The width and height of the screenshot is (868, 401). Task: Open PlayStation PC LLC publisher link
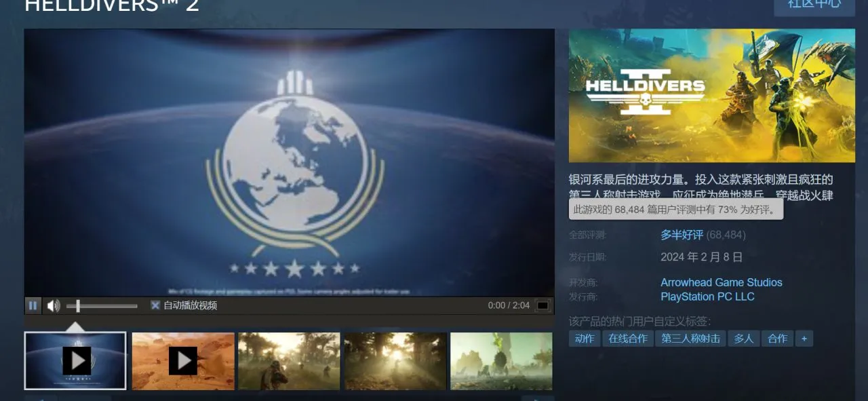point(707,297)
